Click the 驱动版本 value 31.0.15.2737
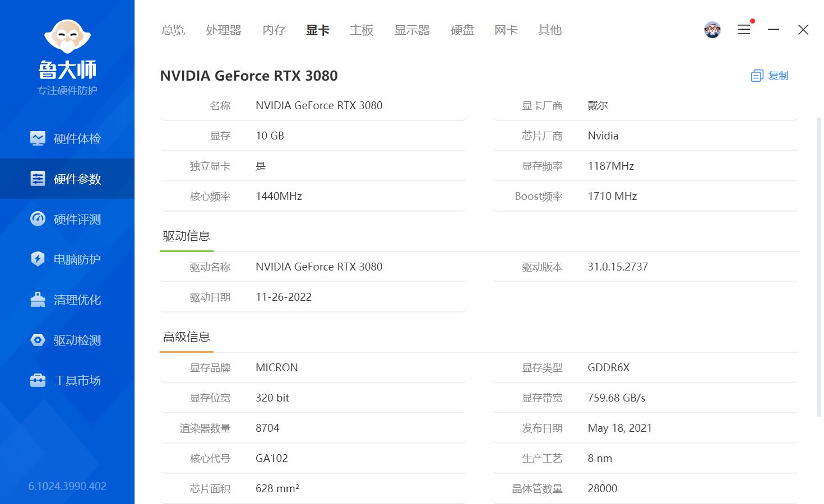This screenshot has height=504, width=824. coord(618,267)
